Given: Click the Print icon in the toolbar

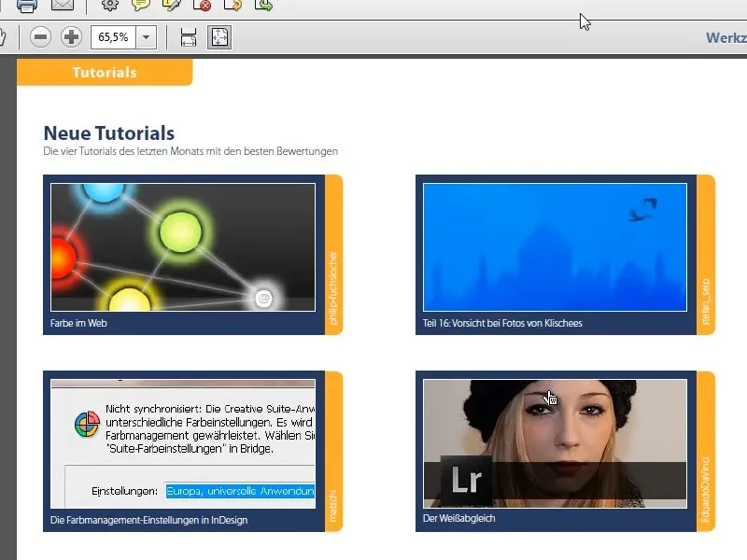Looking at the screenshot, I should coord(27,6).
